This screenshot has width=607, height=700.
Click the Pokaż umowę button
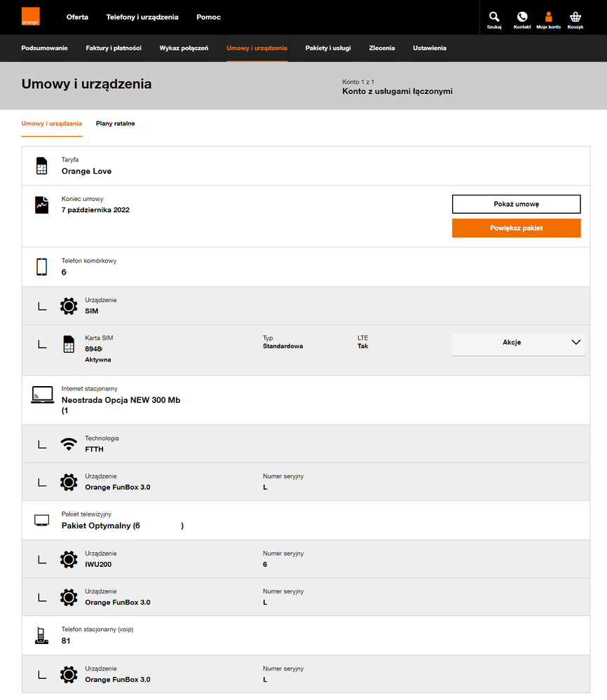click(x=516, y=204)
